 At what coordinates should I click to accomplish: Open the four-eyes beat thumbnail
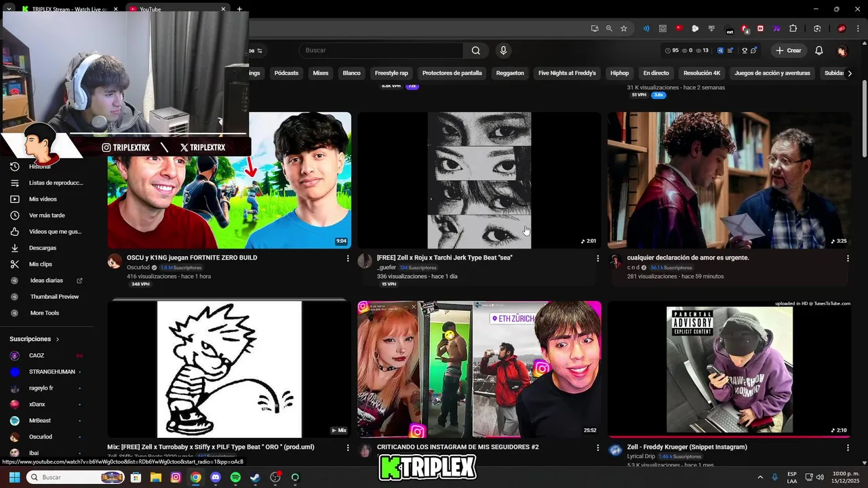pyautogui.click(x=479, y=180)
